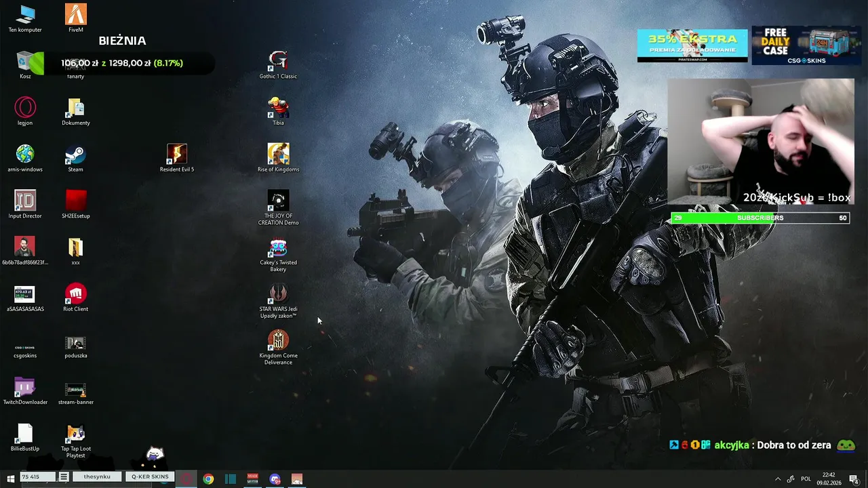Open the Windows Start menu
Image resolution: width=868 pixels, height=488 pixels.
10,479
